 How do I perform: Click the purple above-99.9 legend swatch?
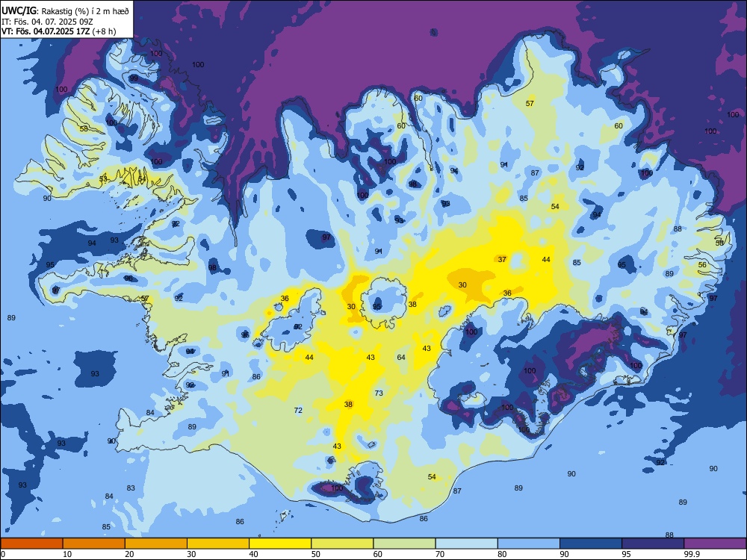(716, 544)
